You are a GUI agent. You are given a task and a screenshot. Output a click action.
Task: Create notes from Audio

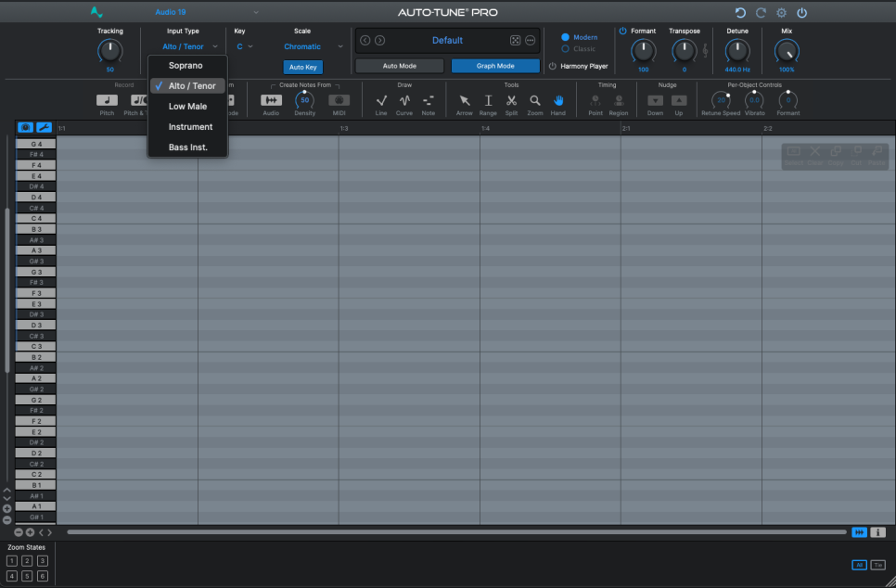(271, 100)
